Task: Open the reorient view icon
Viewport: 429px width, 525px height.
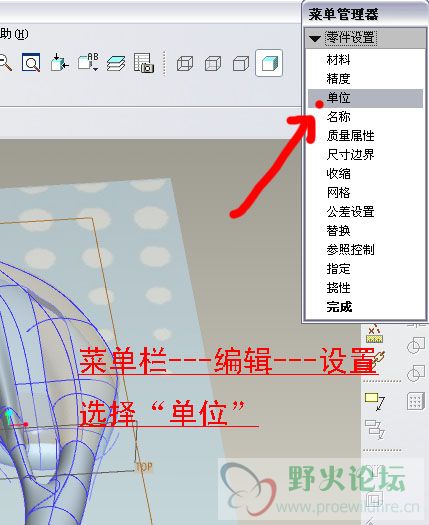Action: click(59, 62)
